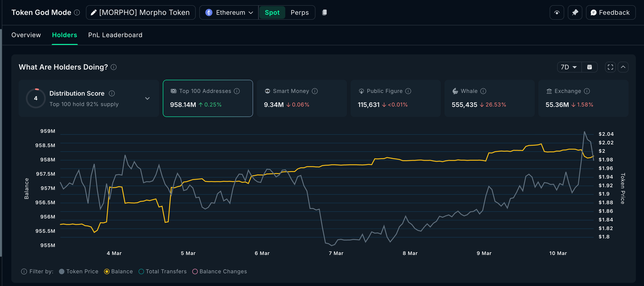Switch to Perps market mode
This screenshot has height=286, width=644.
point(299,12)
